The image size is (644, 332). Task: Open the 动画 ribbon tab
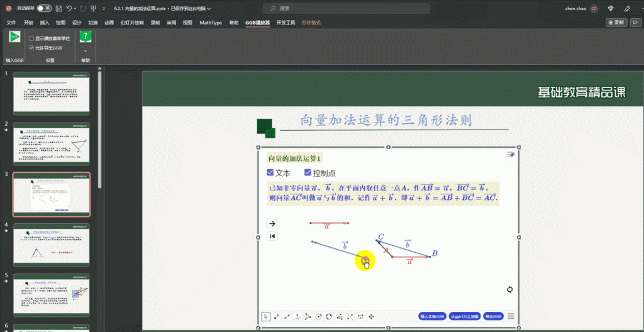point(109,23)
